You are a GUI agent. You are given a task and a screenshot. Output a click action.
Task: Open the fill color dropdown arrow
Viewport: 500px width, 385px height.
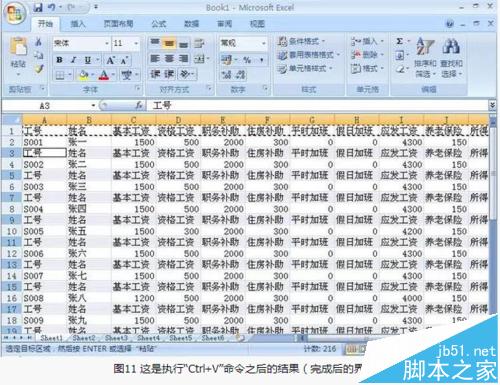92,75
